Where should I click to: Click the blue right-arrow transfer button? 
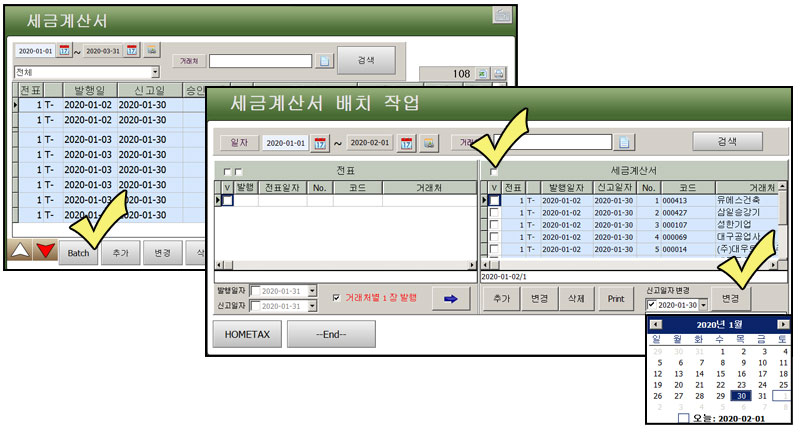point(451,299)
